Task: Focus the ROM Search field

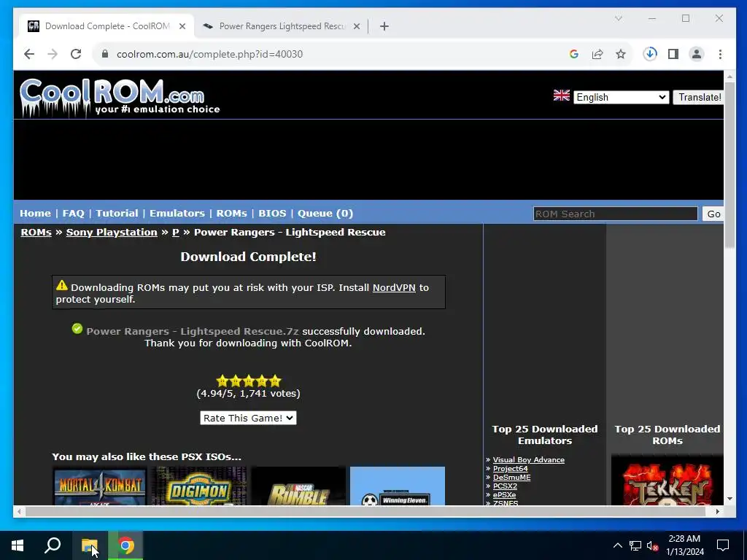Action: [616, 214]
